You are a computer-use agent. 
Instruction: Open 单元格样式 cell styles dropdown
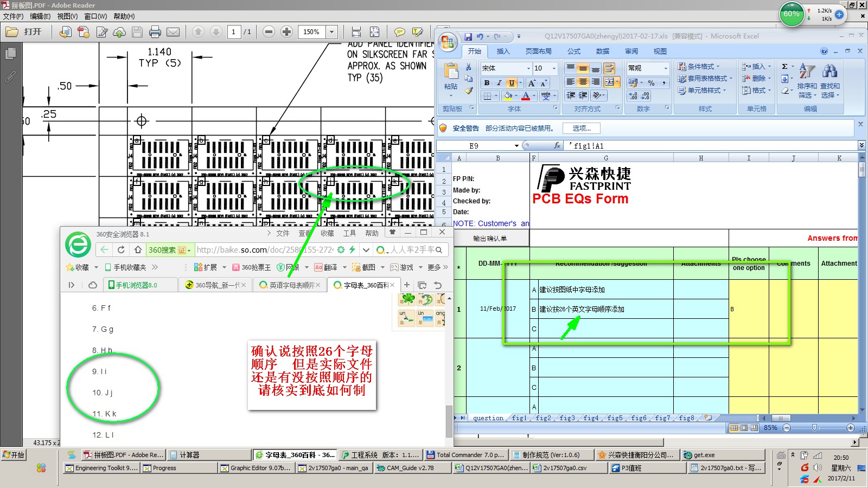(x=702, y=91)
